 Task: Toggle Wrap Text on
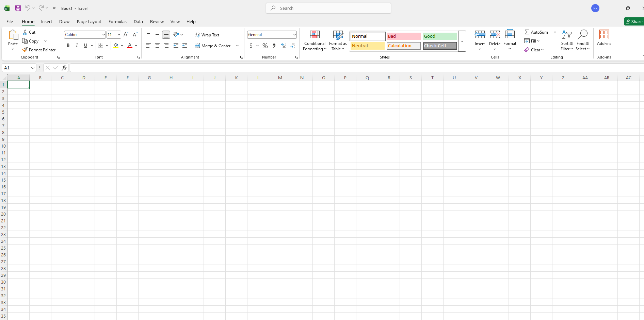[x=207, y=35]
